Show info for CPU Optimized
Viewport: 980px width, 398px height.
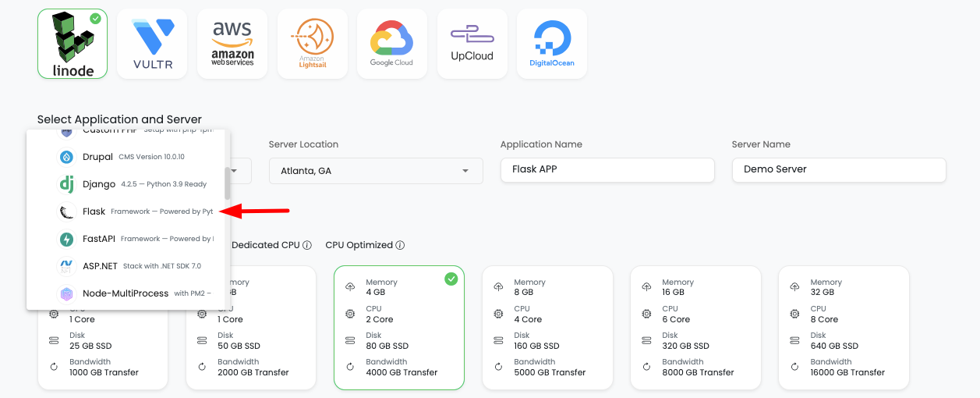400,245
